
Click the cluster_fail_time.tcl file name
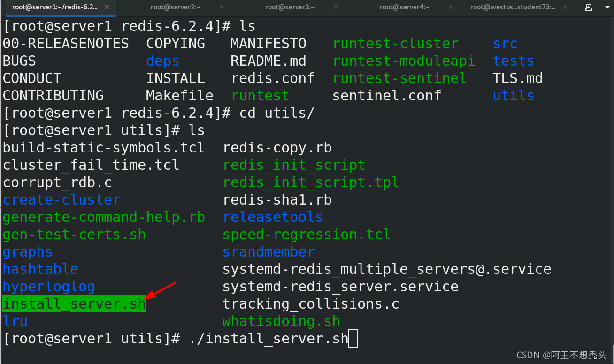[x=91, y=165]
